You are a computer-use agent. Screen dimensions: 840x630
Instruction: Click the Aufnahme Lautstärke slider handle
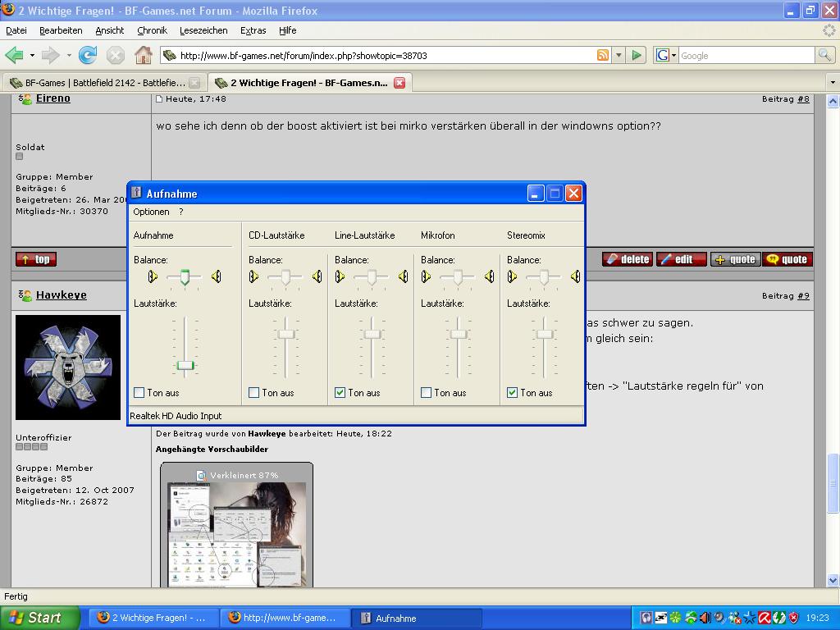tap(185, 365)
